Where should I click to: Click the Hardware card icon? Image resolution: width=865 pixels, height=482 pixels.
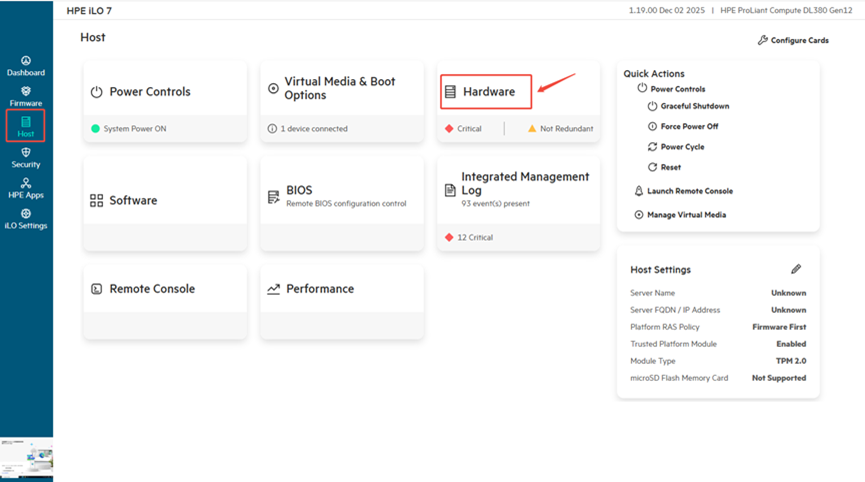[x=450, y=92]
